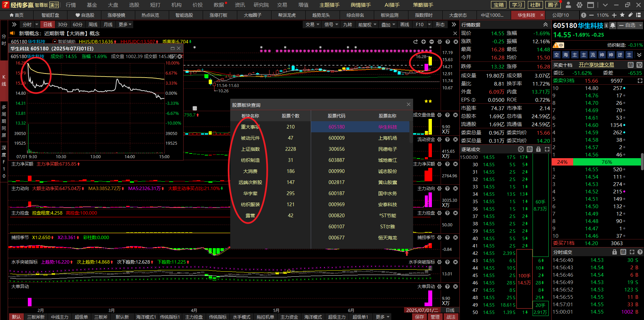This screenshot has height=320, width=644.
Task: Click the warning 中 badge below the price
Action: [x=559, y=45]
